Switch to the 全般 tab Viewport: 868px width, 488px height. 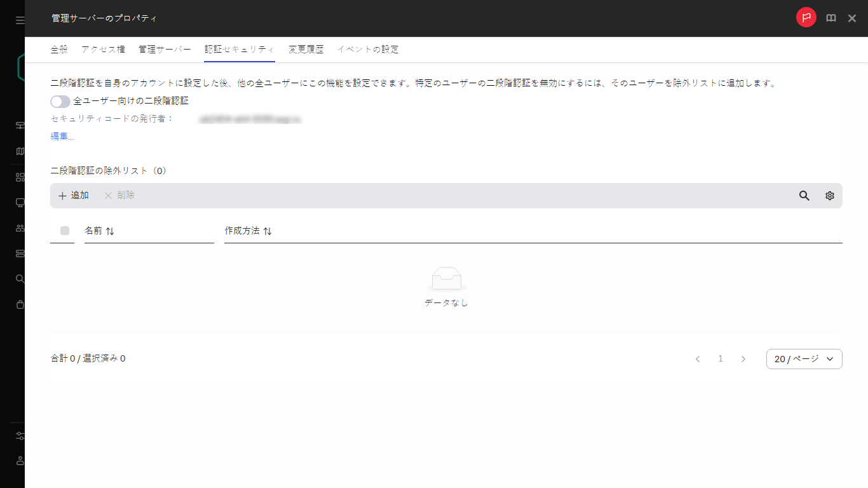click(x=58, y=48)
